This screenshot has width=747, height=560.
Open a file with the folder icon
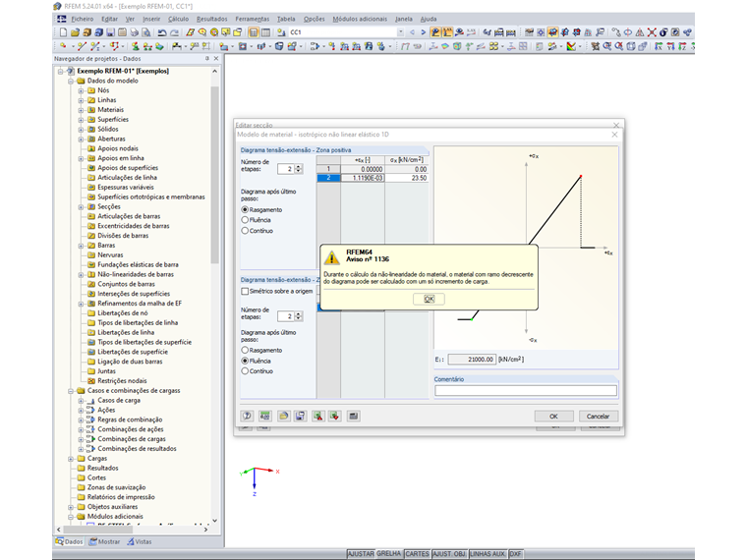tap(75, 32)
